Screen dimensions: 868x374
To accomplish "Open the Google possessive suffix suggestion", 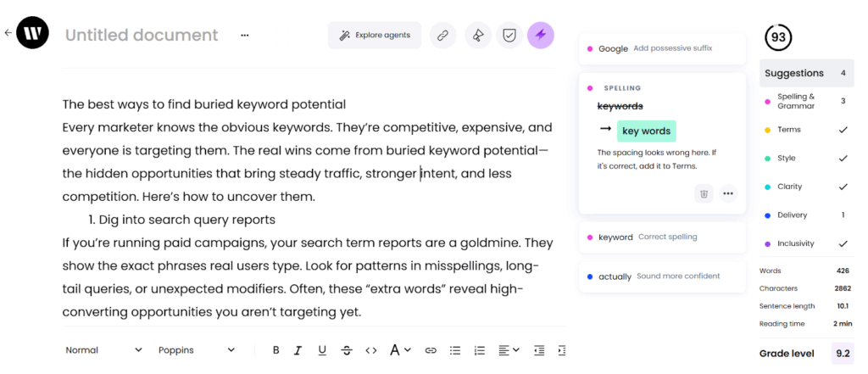I will pyautogui.click(x=662, y=48).
